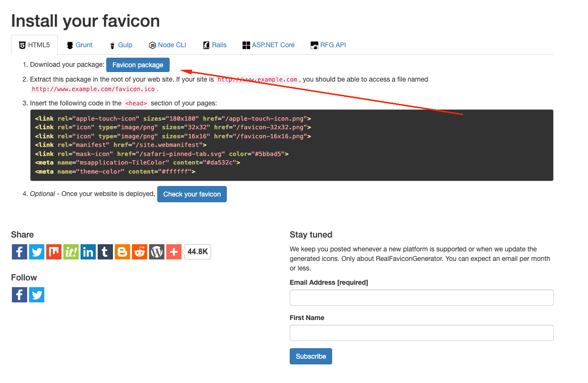Follow on Twitter under Follow section
The width and height of the screenshot is (588, 383).
click(37, 295)
